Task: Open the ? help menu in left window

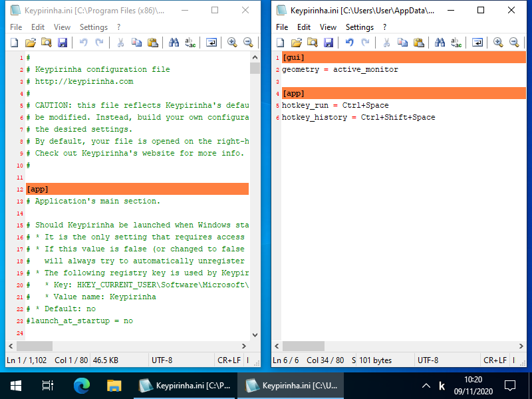Action: [x=118, y=27]
